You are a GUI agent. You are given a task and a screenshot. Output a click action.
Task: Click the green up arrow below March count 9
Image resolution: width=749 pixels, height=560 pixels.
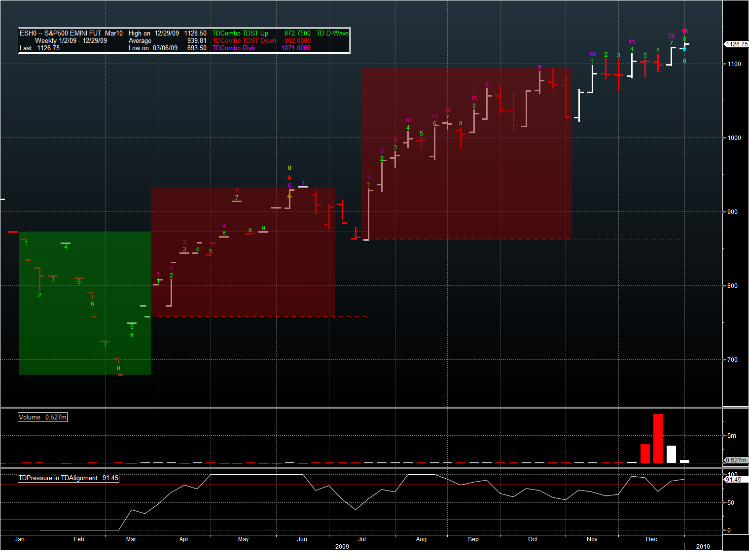132,335
